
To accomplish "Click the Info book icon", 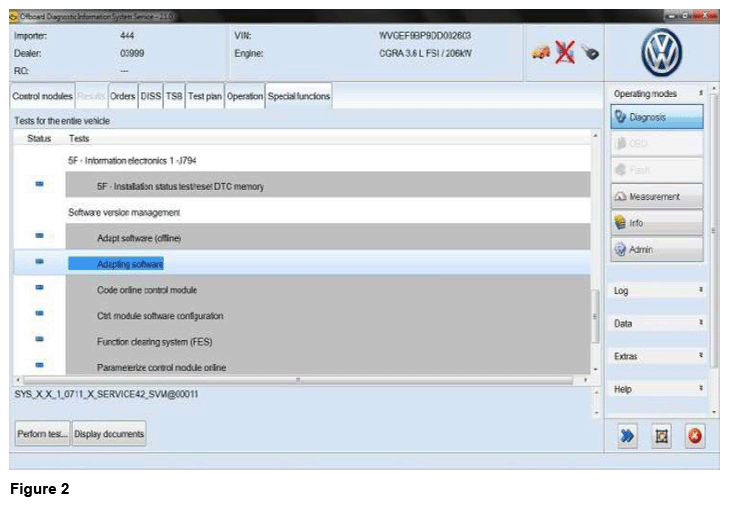I will (620, 223).
